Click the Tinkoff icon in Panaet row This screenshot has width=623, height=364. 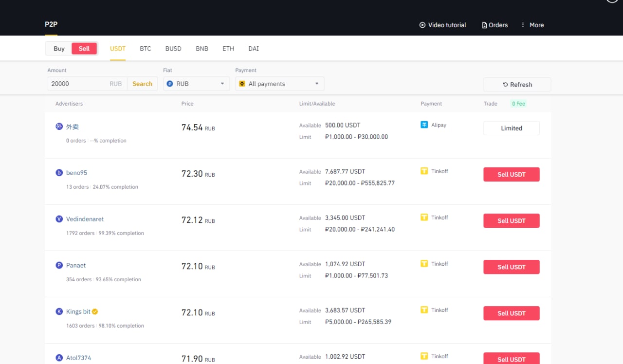(x=424, y=264)
